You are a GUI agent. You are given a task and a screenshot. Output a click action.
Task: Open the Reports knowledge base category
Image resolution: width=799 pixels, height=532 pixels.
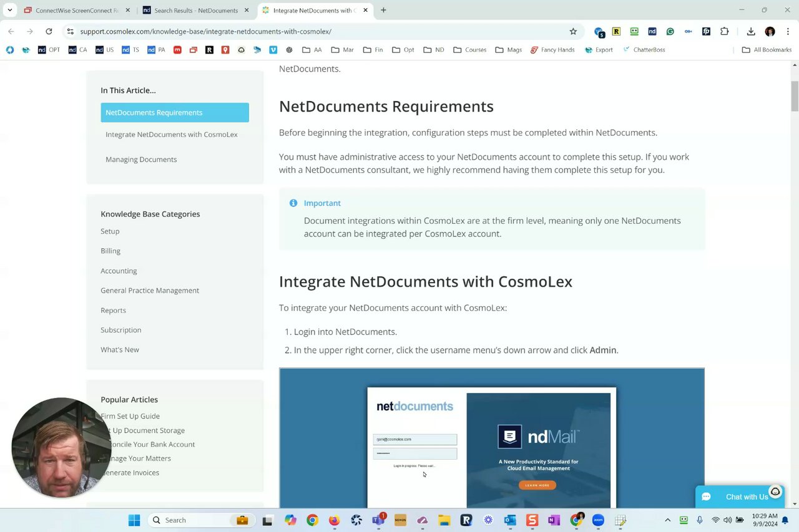pyautogui.click(x=113, y=311)
